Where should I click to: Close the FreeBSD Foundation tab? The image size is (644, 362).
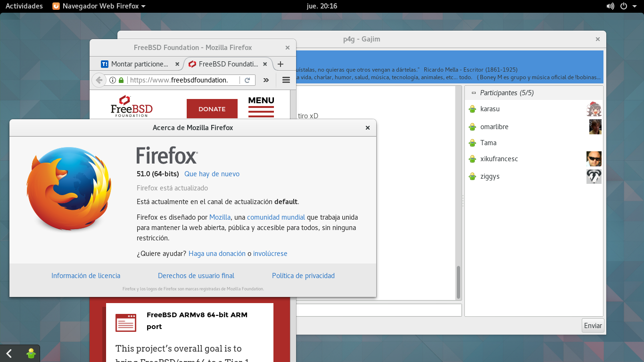tap(265, 64)
